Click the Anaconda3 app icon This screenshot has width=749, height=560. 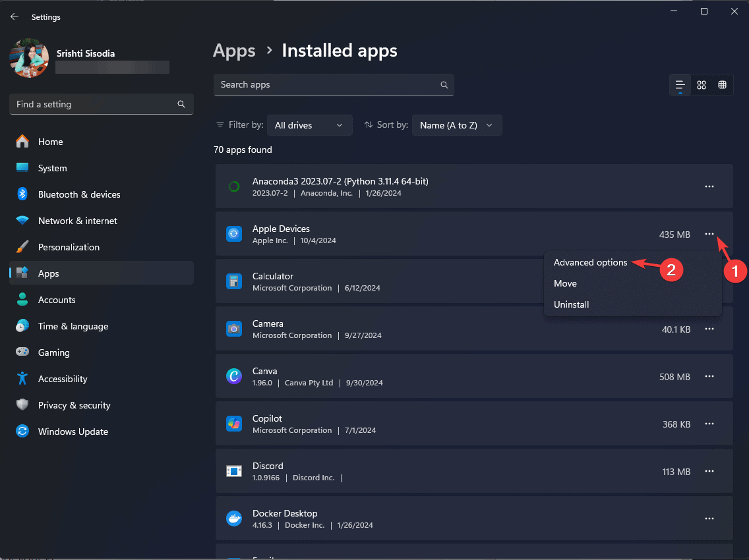233,186
